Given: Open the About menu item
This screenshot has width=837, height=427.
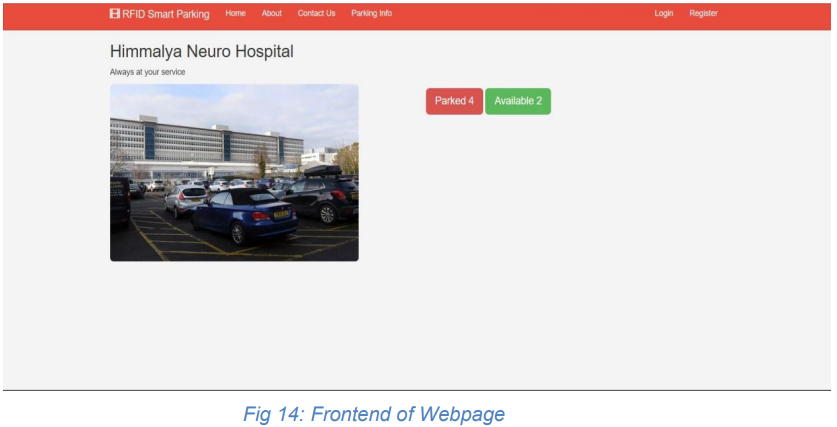Looking at the screenshot, I should (x=272, y=13).
